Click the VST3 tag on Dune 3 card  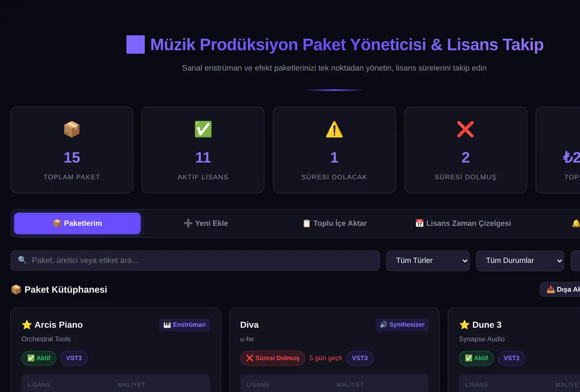pos(511,358)
